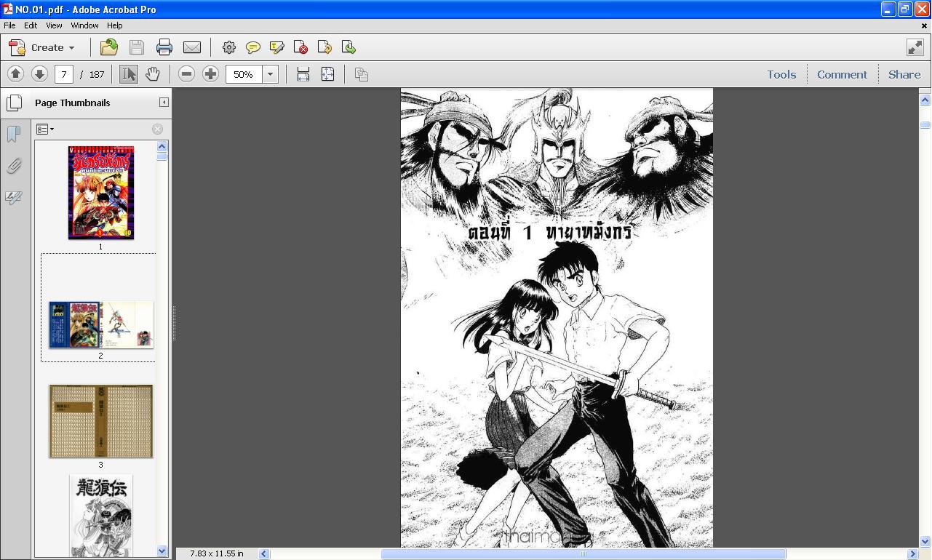Open the Share pane
The image size is (932, 560).
click(904, 74)
